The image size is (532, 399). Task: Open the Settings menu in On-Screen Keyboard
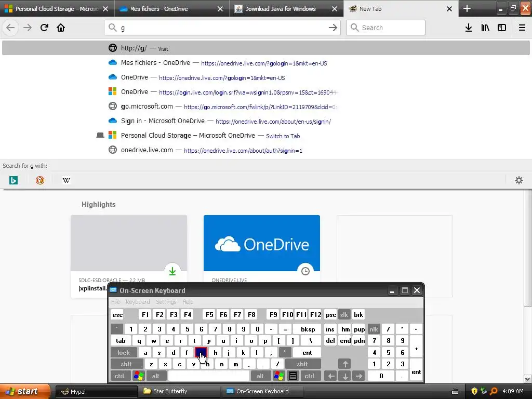[x=166, y=302]
